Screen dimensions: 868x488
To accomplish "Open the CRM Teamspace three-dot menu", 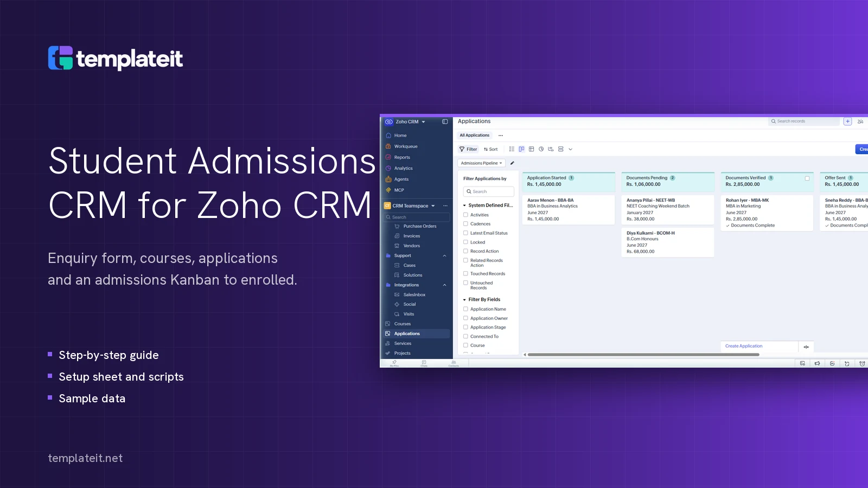I will point(445,206).
